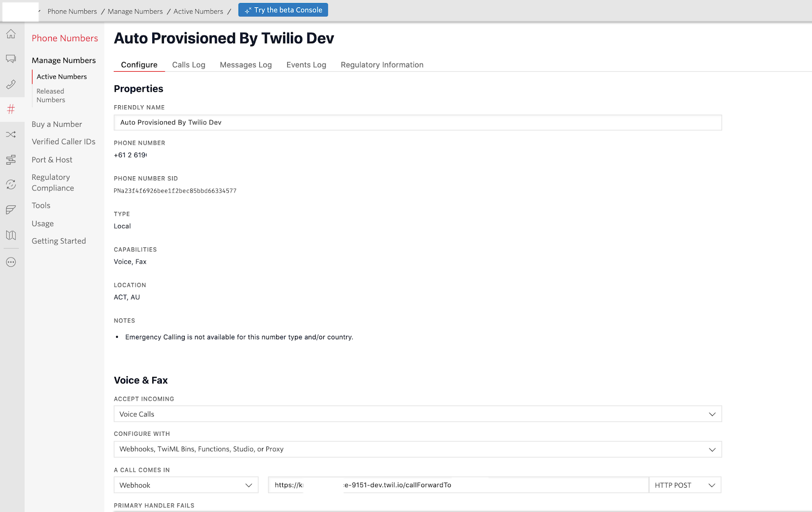Open Released Numbers in side menu

(x=51, y=95)
